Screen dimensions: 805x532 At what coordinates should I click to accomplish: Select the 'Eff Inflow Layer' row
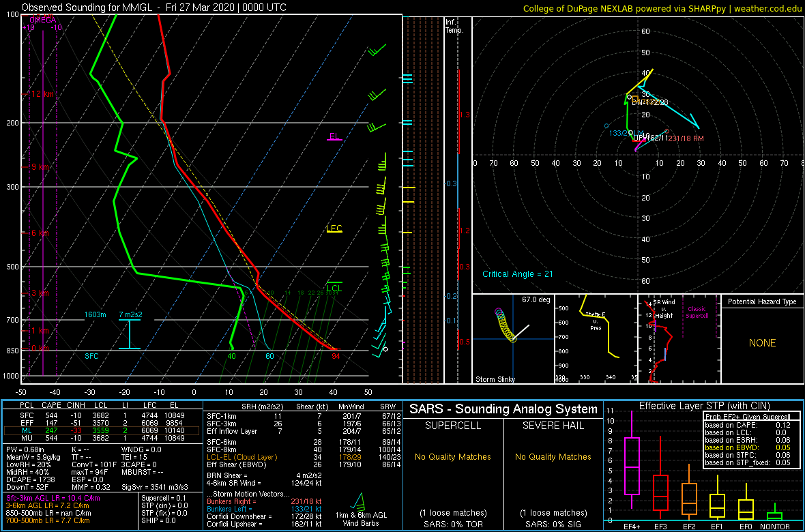coord(302,430)
